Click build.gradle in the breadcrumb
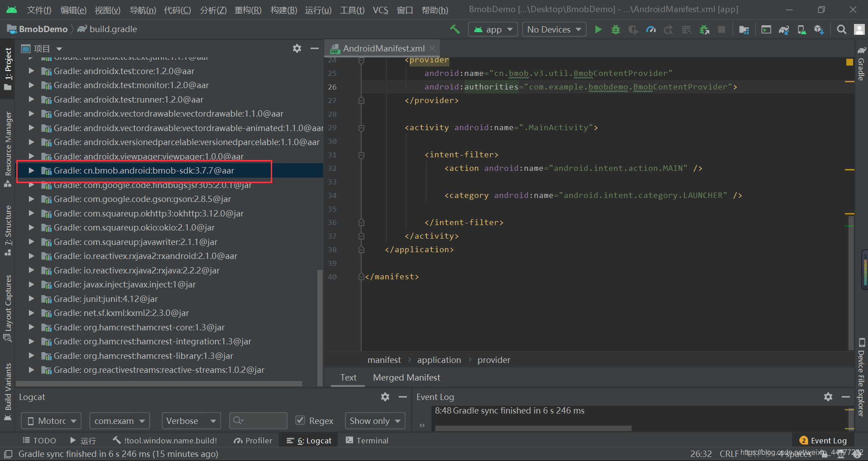 (107, 29)
